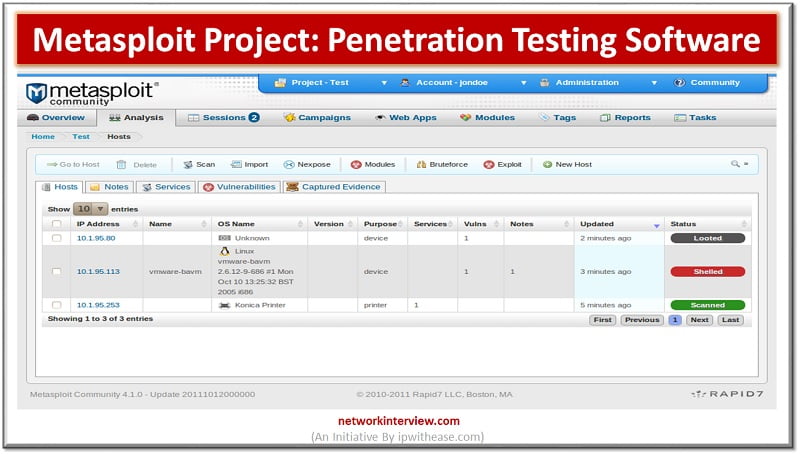Click the Scan toolbar icon

[x=187, y=164]
